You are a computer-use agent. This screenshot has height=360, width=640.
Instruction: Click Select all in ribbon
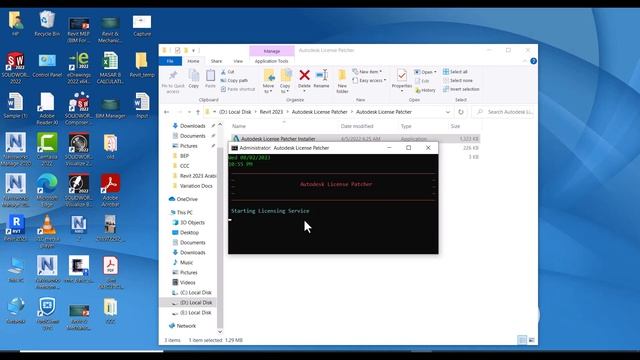pos(455,71)
